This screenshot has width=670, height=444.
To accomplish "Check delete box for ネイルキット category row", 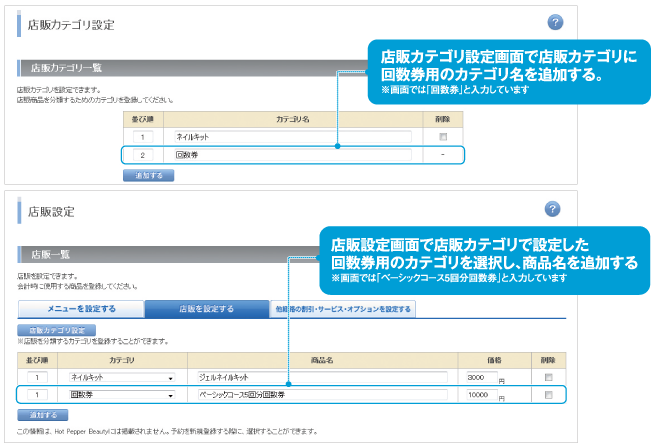I will pyautogui.click(x=442, y=136).
